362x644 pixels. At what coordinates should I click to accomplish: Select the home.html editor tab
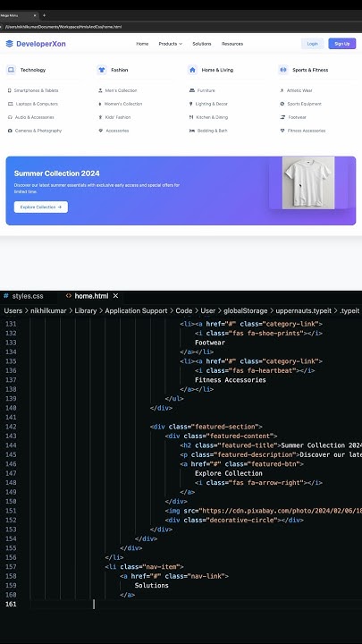click(91, 296)
